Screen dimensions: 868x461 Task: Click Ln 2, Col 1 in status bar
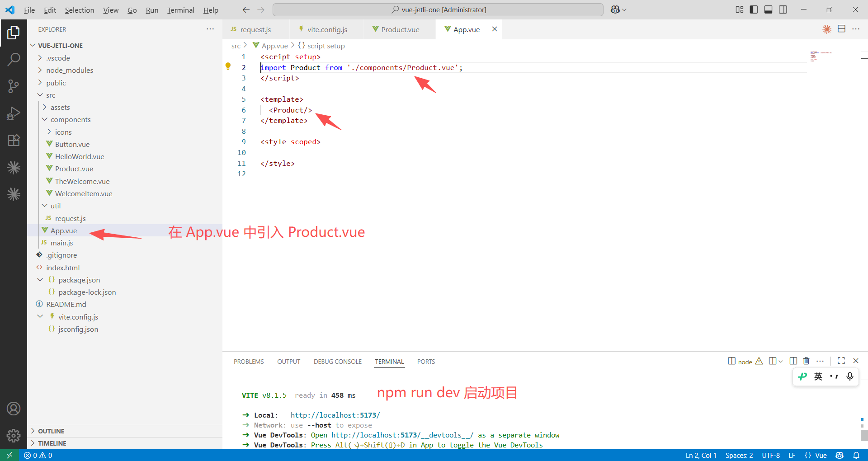tap(701, 455)
